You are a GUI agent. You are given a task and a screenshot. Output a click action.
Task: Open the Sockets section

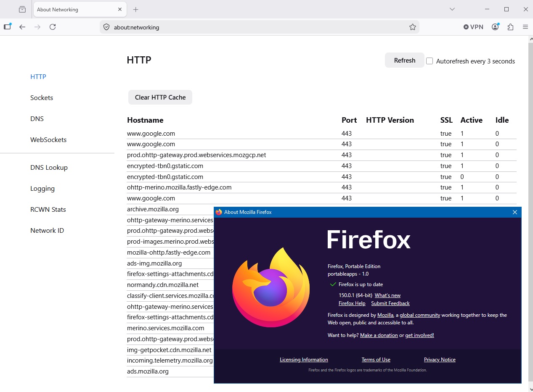pyautogui.click(x=42, y=98)
